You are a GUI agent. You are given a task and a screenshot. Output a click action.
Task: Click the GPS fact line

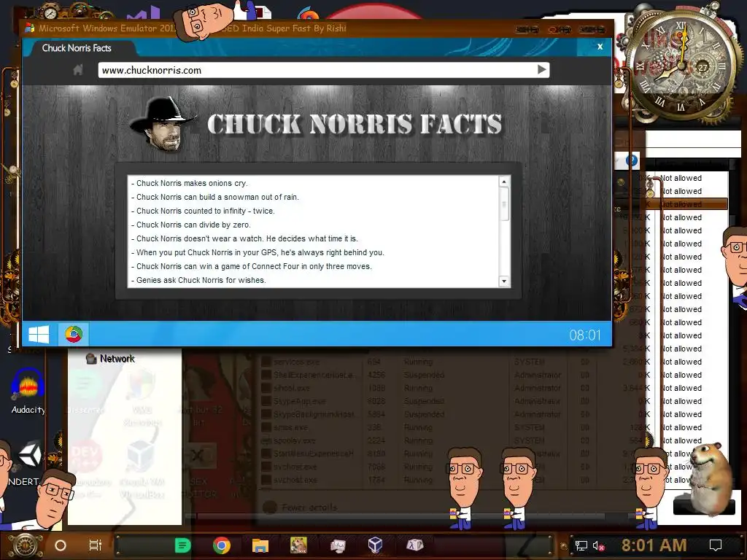tap(258, 252)
